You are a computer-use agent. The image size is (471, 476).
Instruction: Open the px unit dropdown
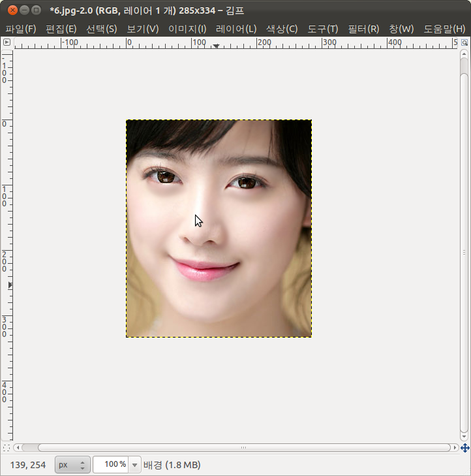click(72, 464)
